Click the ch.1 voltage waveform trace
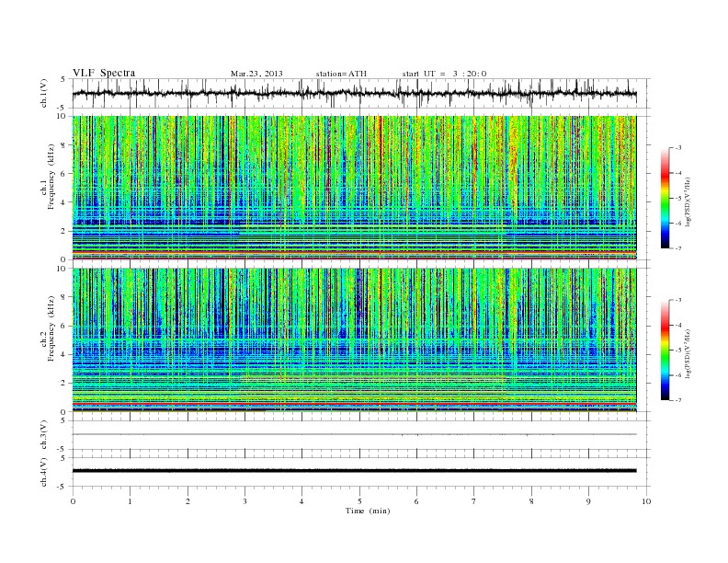Image resolution: width=728 pixels, height=563 pixels. (x=354, y=93)
